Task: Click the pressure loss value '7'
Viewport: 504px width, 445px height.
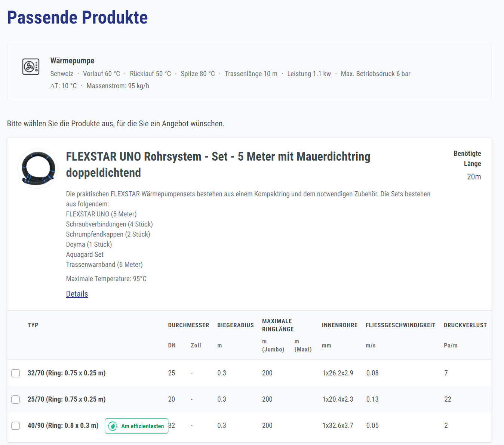Action: [x=446, y=373]
